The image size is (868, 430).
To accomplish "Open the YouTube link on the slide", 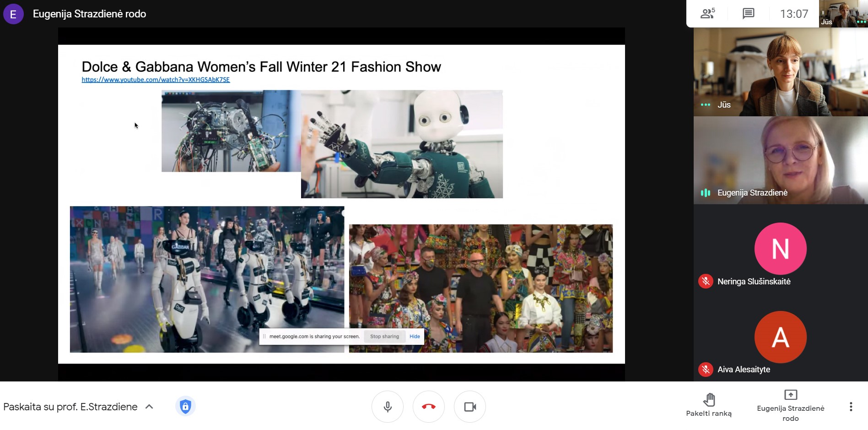I will [x=156, y=80].
